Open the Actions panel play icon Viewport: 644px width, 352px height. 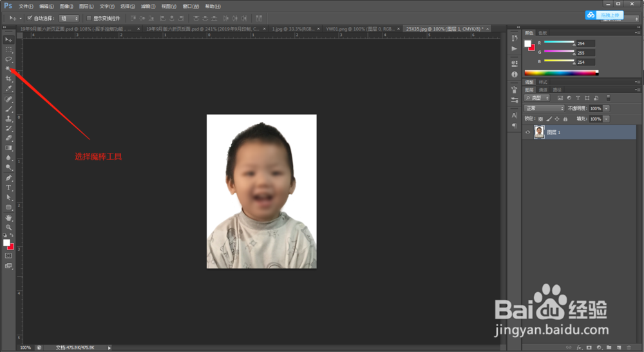(514, 48)
